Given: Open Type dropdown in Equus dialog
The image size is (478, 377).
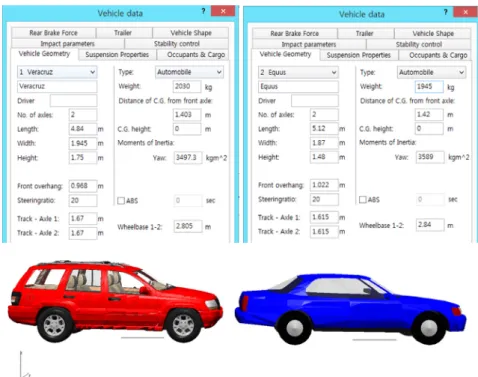Looking at the screenshot, I should tap(431, 72).
